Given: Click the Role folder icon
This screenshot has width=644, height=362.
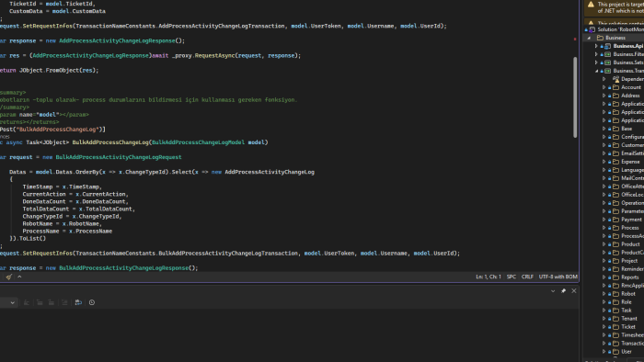Looking at the screenshot, I should tap(615, 302).
